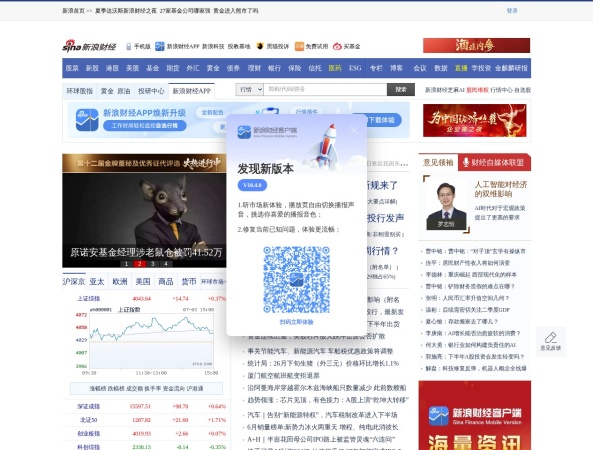Open 外汇 in the navigation bar

pos(193,68)
